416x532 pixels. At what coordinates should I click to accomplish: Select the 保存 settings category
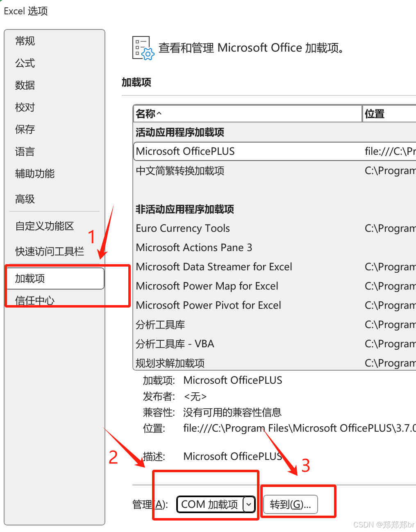[x=25, y=129]
